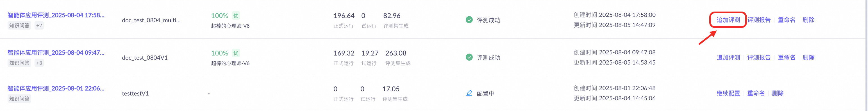Click 优 badge beside 超棒的心理师-V6
This screenshot has height=111, width=868.
pyautogui.click(x=236, y=53)
